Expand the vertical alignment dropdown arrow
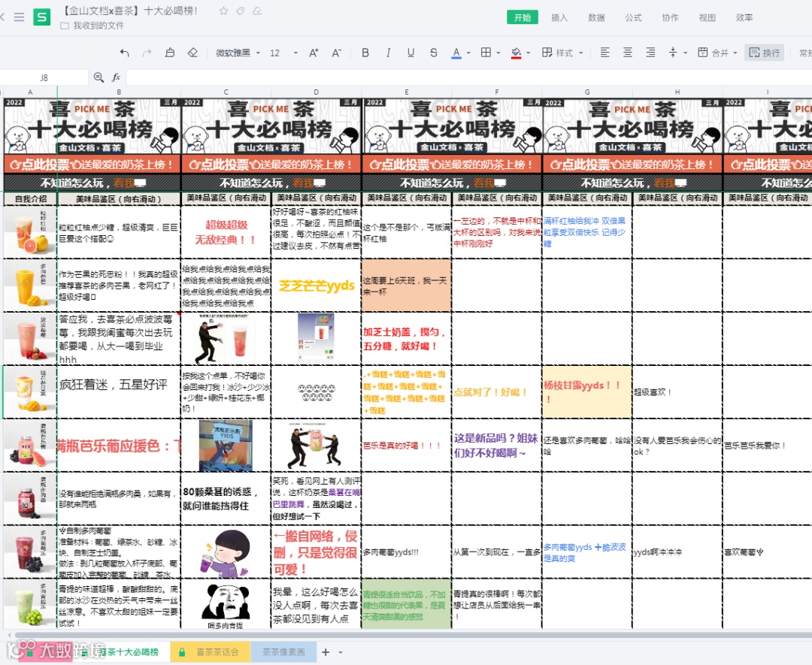Screen dimensions: 812x665 pos(685,53)
